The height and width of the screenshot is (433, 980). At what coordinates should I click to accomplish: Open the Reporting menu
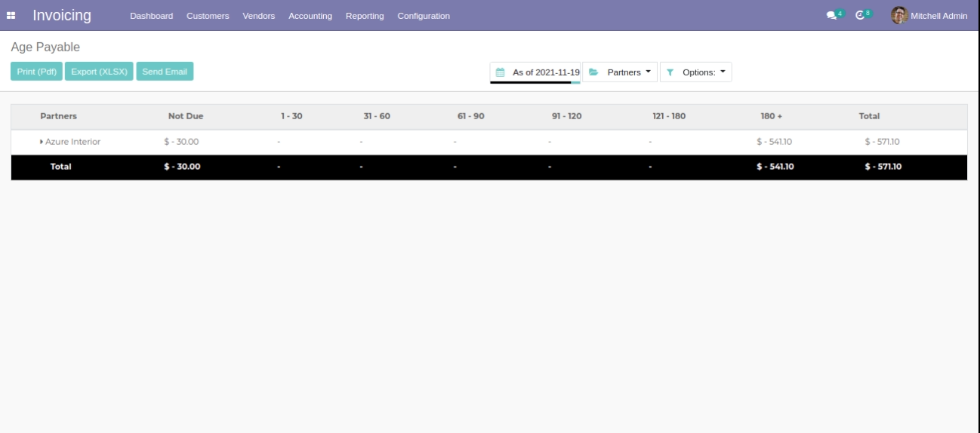pyautogui.click(x=365, y=16)
